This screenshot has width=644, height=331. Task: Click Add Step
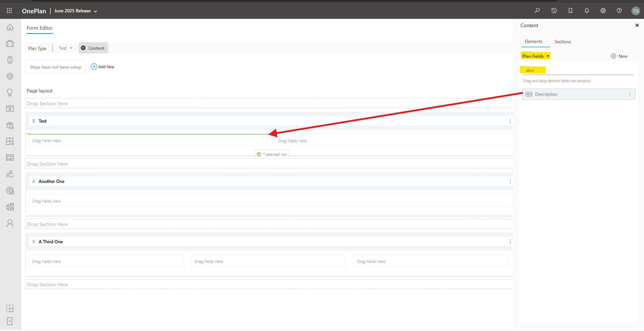[x=102, y=67]
